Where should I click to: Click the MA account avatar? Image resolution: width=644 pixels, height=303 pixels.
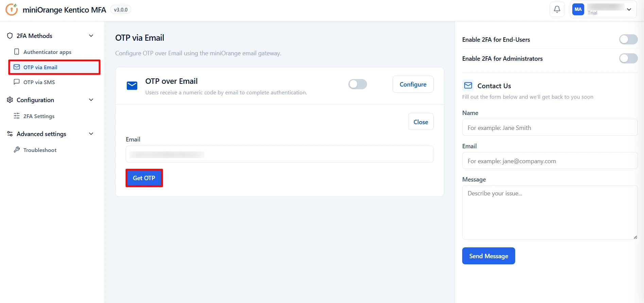click(578, 10)
